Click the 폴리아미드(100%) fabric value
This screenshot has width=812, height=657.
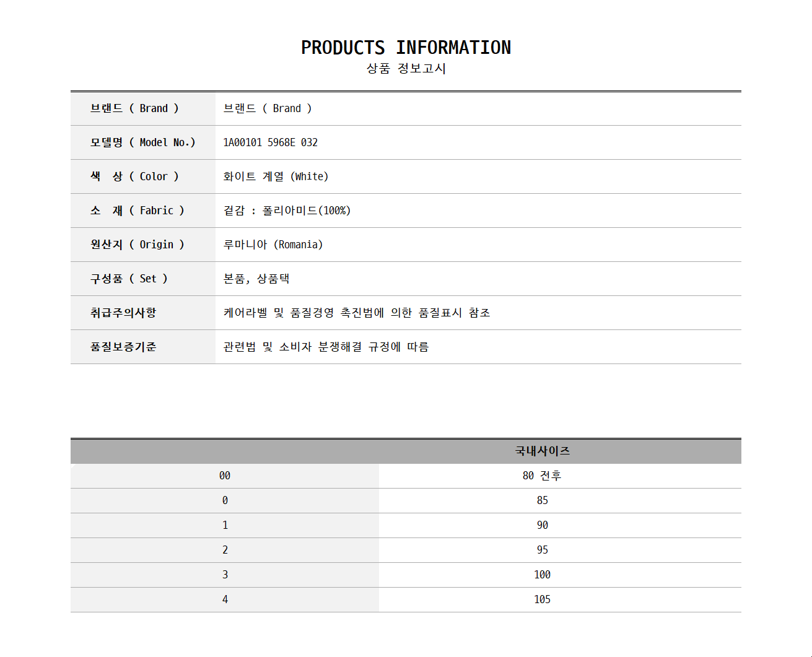click(x=306, y=211)
